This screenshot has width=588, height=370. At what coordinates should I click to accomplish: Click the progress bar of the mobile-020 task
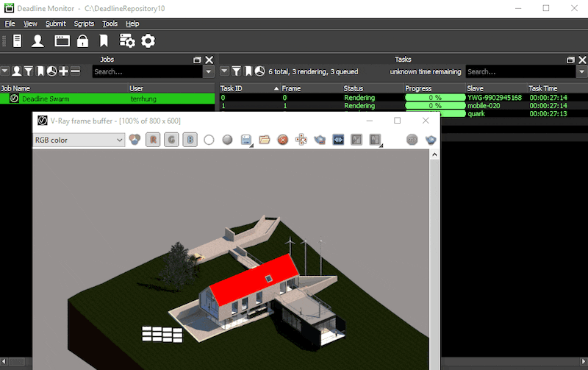click(x=435, y=105)
